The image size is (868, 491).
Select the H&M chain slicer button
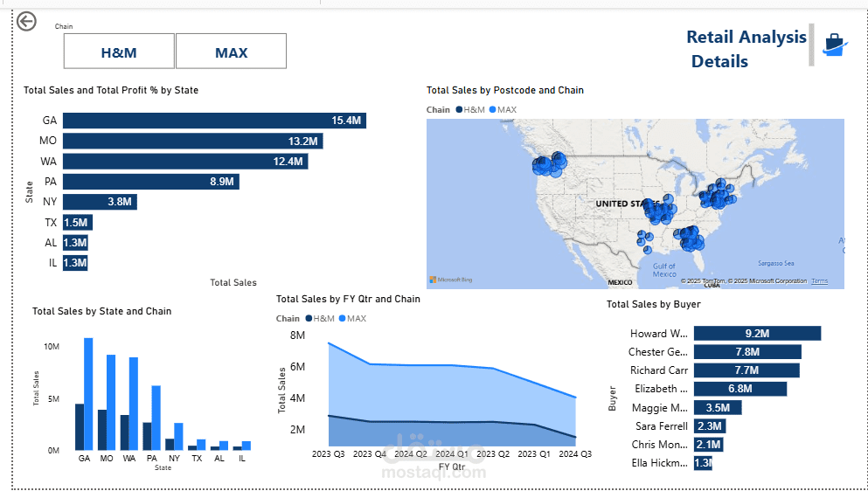[119, 51]
